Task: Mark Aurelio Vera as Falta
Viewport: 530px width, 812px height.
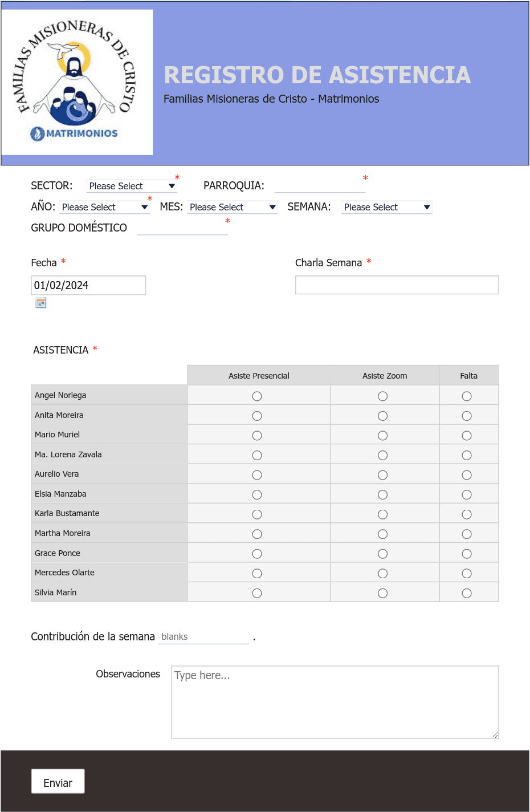Action: (467, 475)
